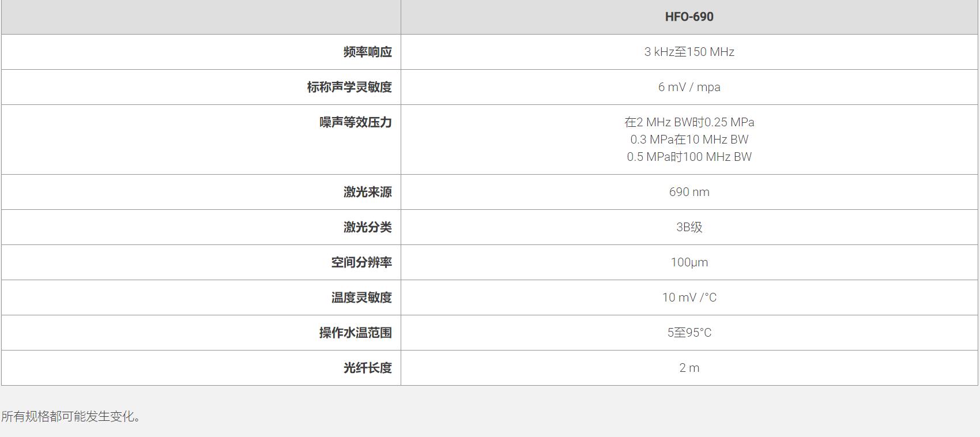Select the 690 nm value
This screenshot has height=437, width=980.
tap(689, 192)
